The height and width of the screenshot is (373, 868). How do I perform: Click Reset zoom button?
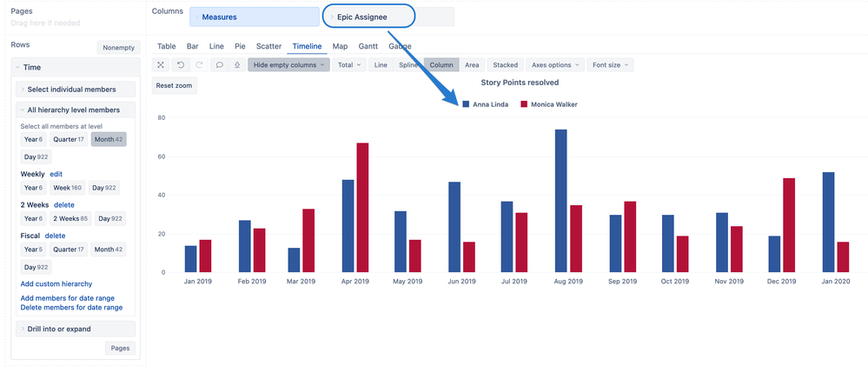pos(174,86)
